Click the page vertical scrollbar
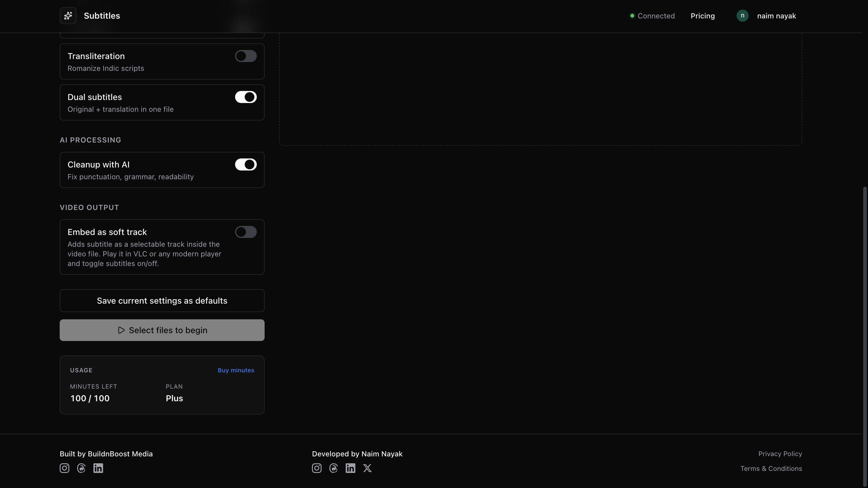Viewport: 868px width, 488px height. (x=865, y=337)
